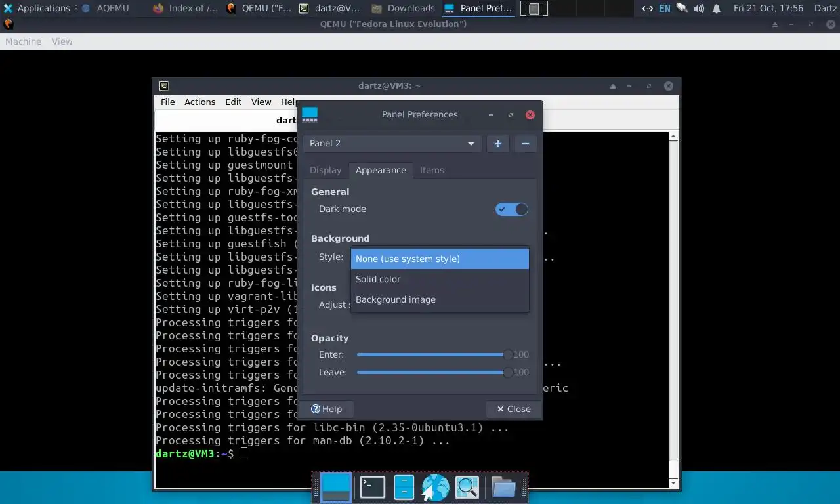
Task: Launch Terminal Emulator from the dock
Action: pos(372,488)
